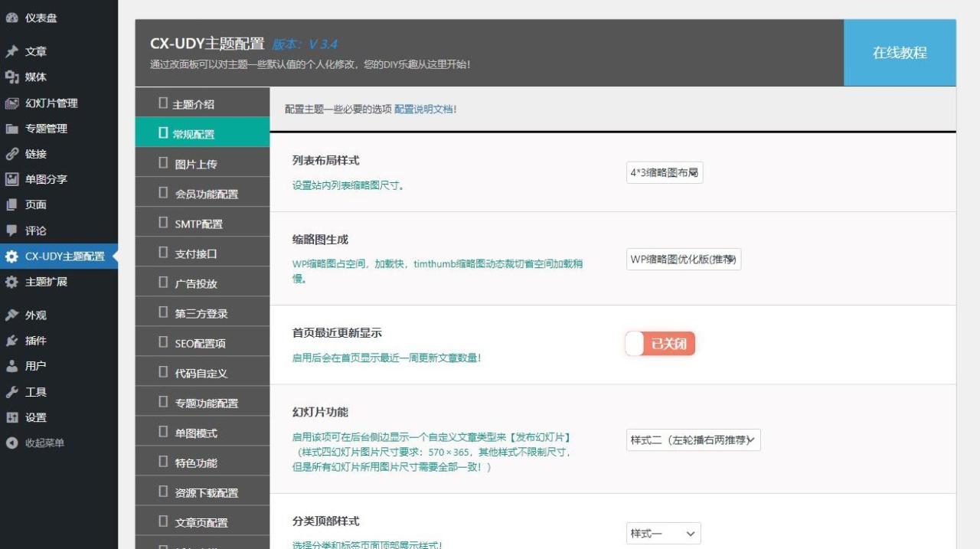The height and width of the screenshot is (549, 980).
Task: Click the square icon beside 特色功能
Action: coord(162,462)
